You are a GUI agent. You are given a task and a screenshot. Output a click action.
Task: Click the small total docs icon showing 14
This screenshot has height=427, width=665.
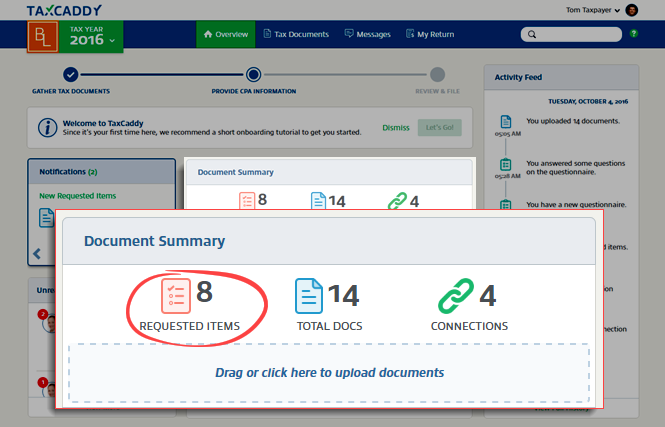(318, 201)
